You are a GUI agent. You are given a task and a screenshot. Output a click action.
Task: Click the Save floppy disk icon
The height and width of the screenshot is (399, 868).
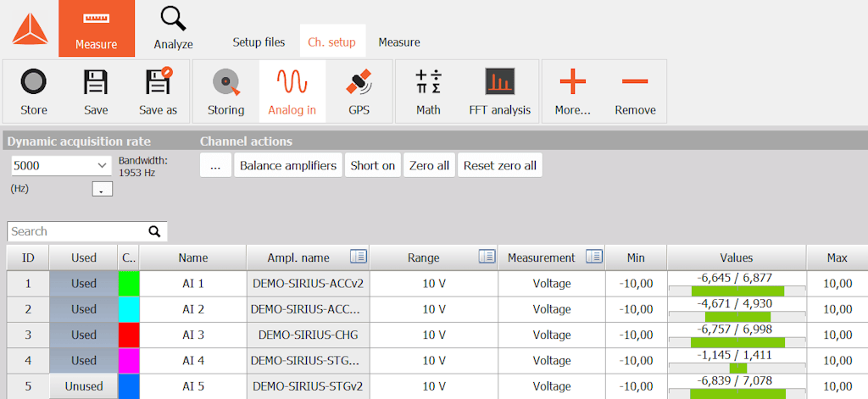coord(96,82)
